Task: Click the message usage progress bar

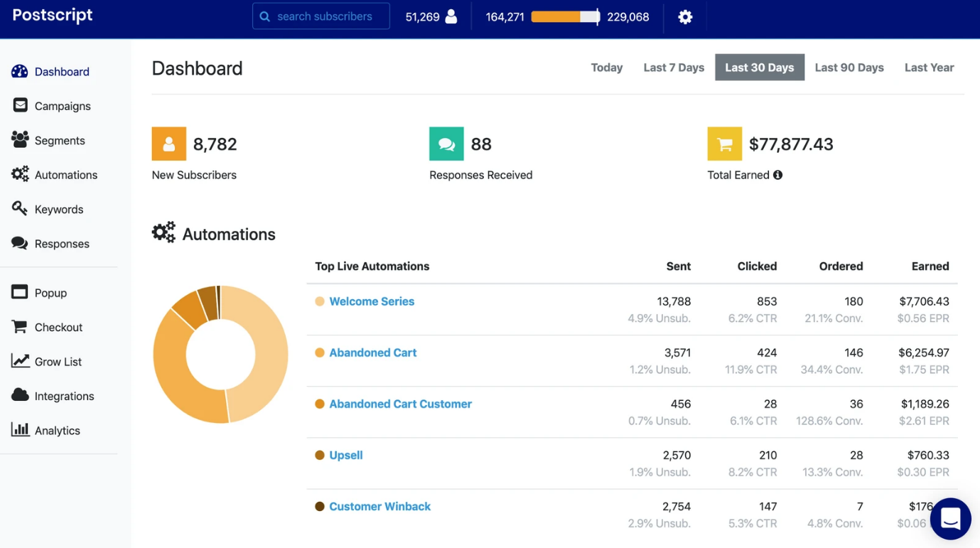Action: click(x=565, y=17)
